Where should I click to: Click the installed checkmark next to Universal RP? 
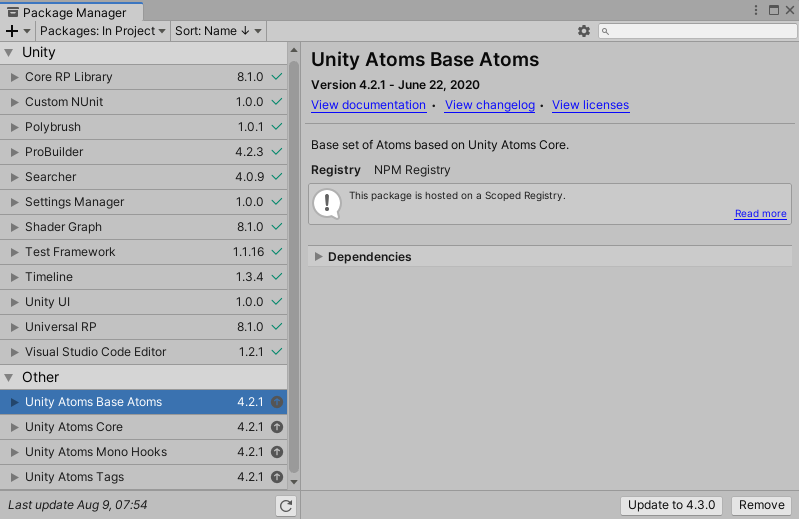click(277, 326)
